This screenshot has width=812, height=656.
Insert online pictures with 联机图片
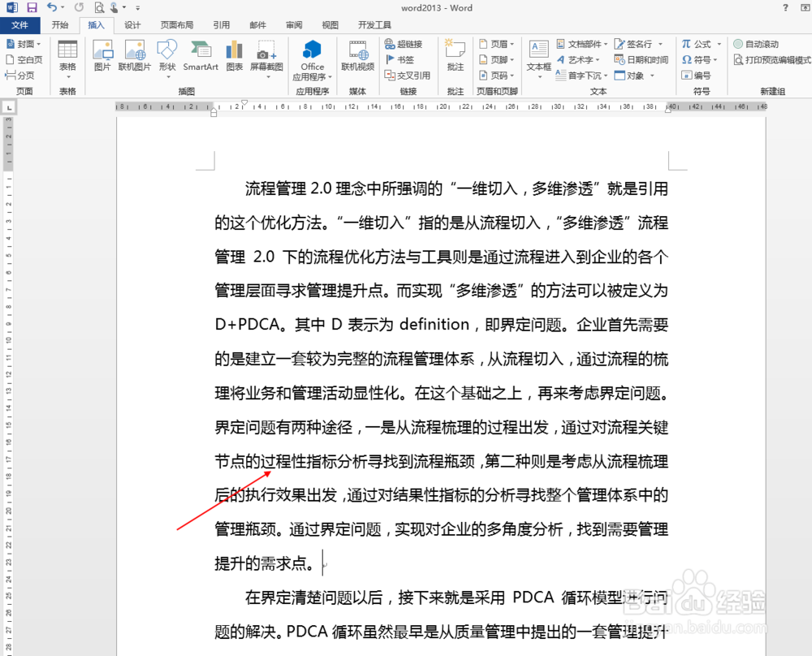pyautogui.click(x=135, y=56)
